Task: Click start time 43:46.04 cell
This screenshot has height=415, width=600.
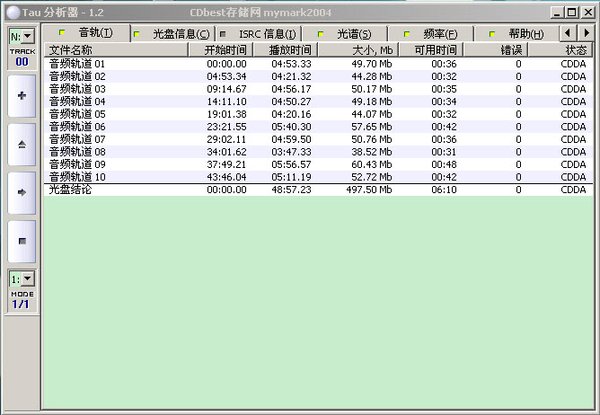Action: (227, 177)
